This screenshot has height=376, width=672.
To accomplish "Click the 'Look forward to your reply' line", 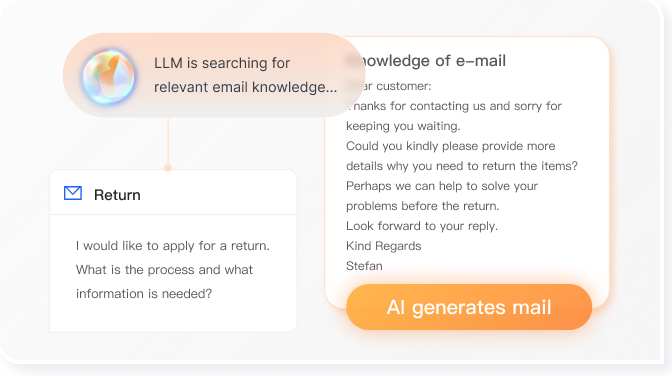I will [422, 226].
